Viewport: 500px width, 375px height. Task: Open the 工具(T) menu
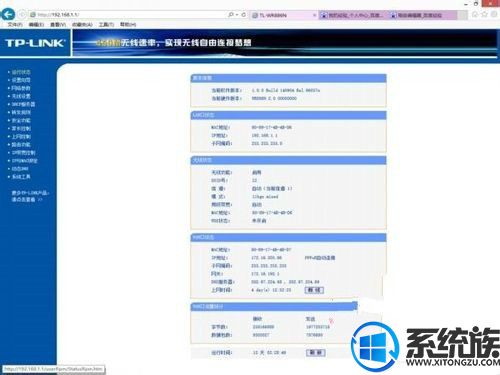tap(106, 24)
